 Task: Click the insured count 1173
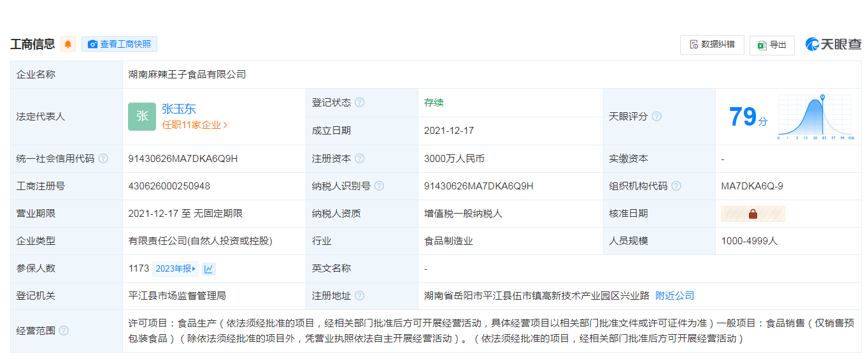point(139,268)
